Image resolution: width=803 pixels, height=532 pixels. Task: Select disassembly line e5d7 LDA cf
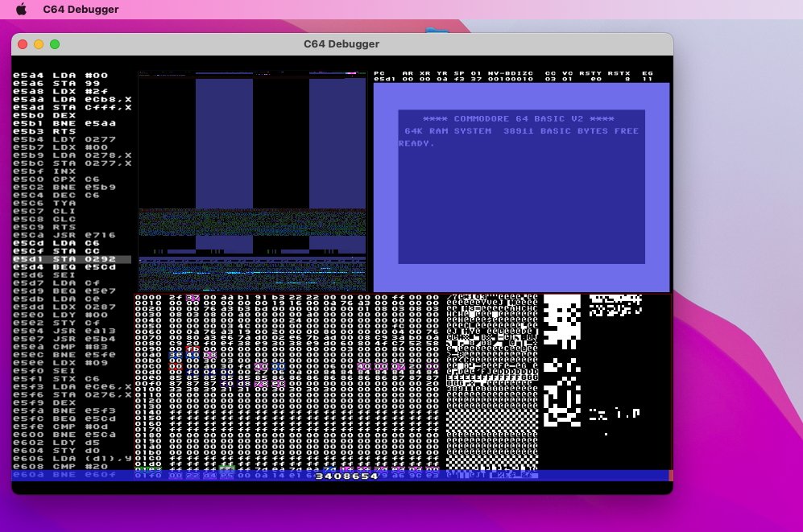(56, 282)
